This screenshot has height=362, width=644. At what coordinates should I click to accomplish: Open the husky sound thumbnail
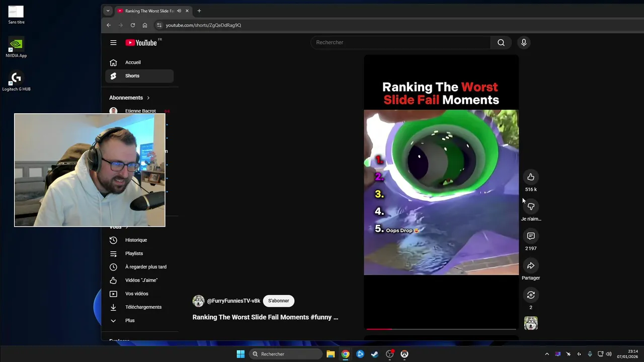point(531,323)
